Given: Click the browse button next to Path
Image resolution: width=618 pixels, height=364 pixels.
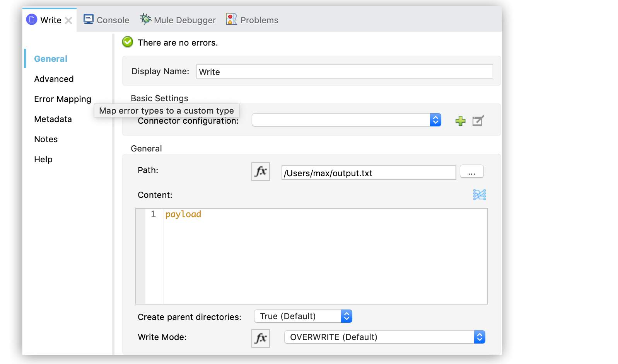Looking at the screenshot, I should click(471, 172).
